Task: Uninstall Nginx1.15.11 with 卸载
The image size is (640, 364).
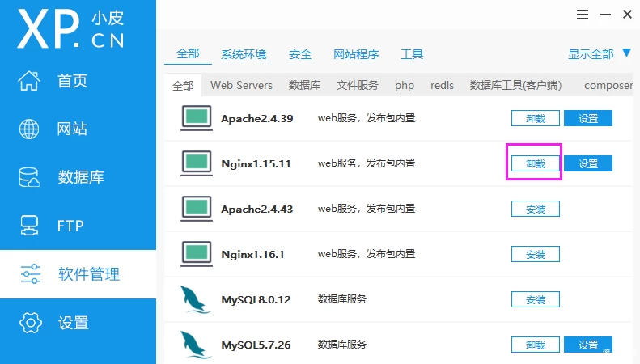Action: point(536,163)
